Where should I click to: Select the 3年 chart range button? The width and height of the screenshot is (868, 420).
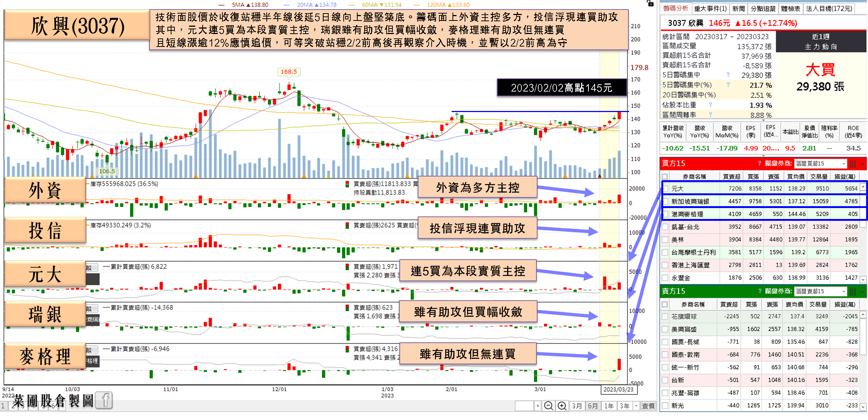(625, 406)
